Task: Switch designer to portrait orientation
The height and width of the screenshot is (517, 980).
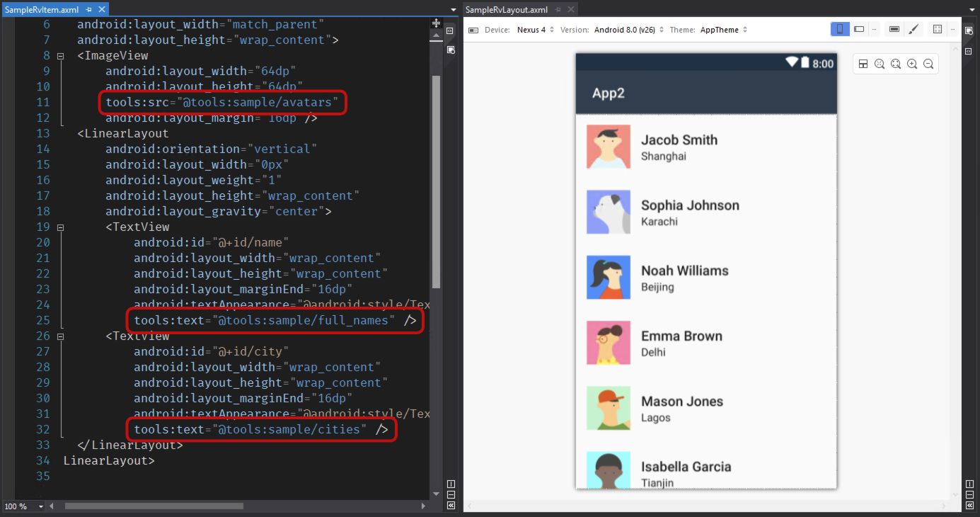Action: pyautogui.click(x=840, y=30)
